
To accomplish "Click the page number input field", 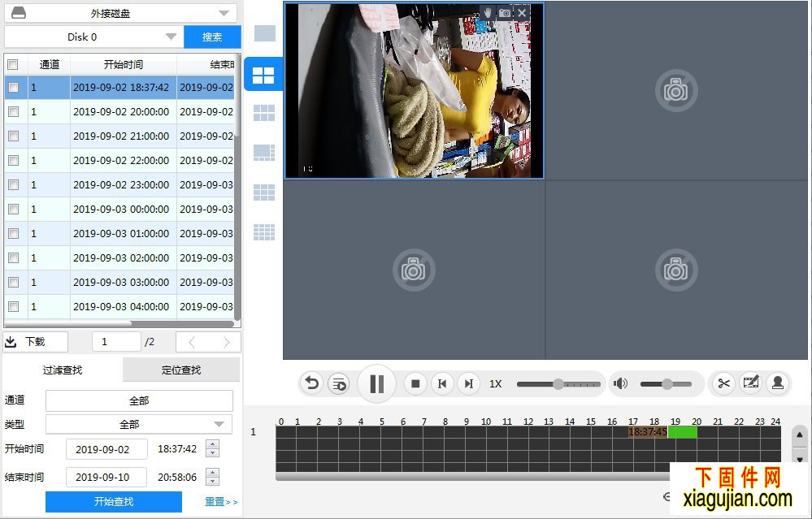I will (x=116, y=341).
